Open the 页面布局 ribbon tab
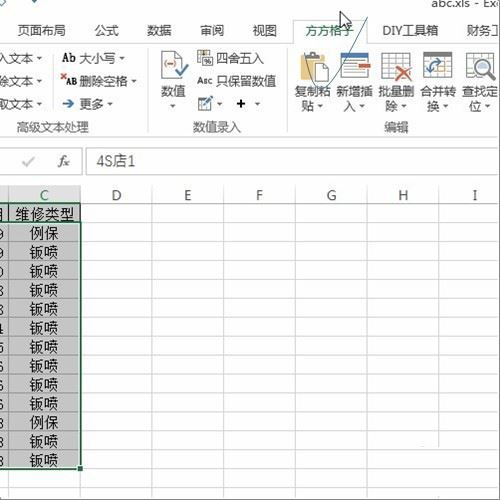The image size is (500, 500). tap(41, 31)
